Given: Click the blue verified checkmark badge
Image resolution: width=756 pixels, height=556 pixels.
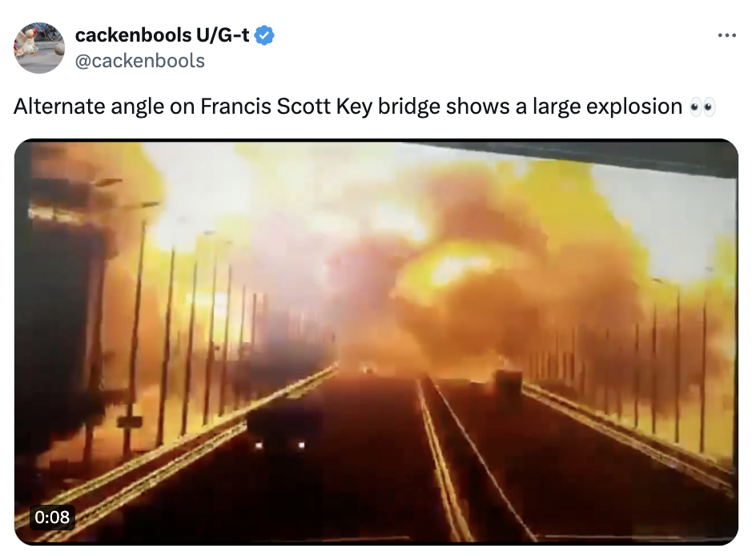Looking at the screenshot, I should (264, 35).
